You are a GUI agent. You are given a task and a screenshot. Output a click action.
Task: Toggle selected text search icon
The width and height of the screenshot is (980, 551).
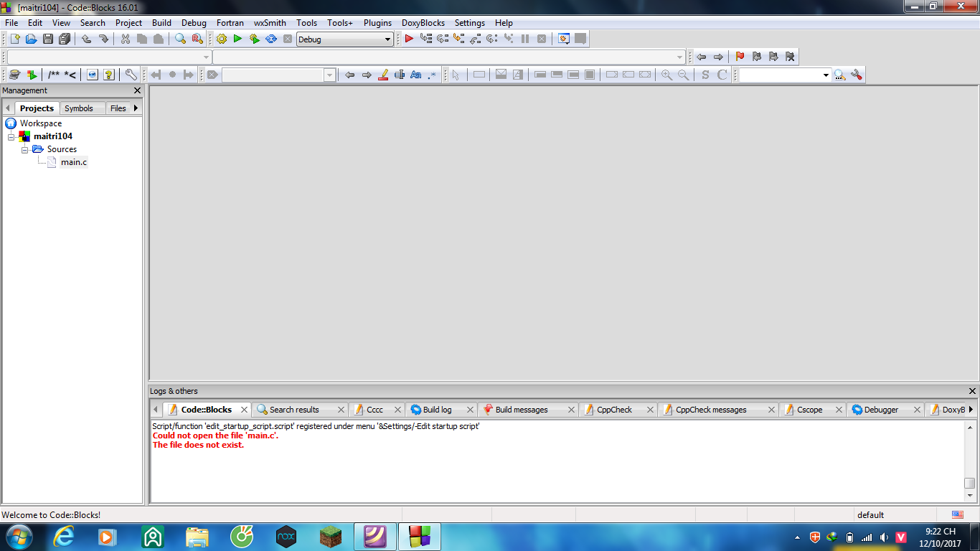[x=400, y=75]
